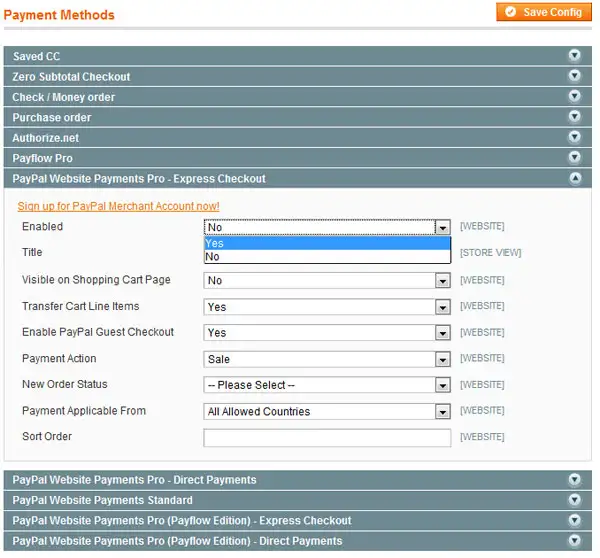Open the Zero Subtotal Checkout header
The width and height of the screenshot is (600, 558).
pos(298,77)
